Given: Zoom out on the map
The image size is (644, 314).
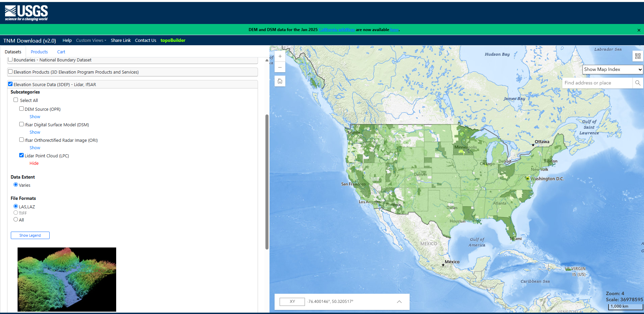Looking at the screenshot, I should pos(280,67).
